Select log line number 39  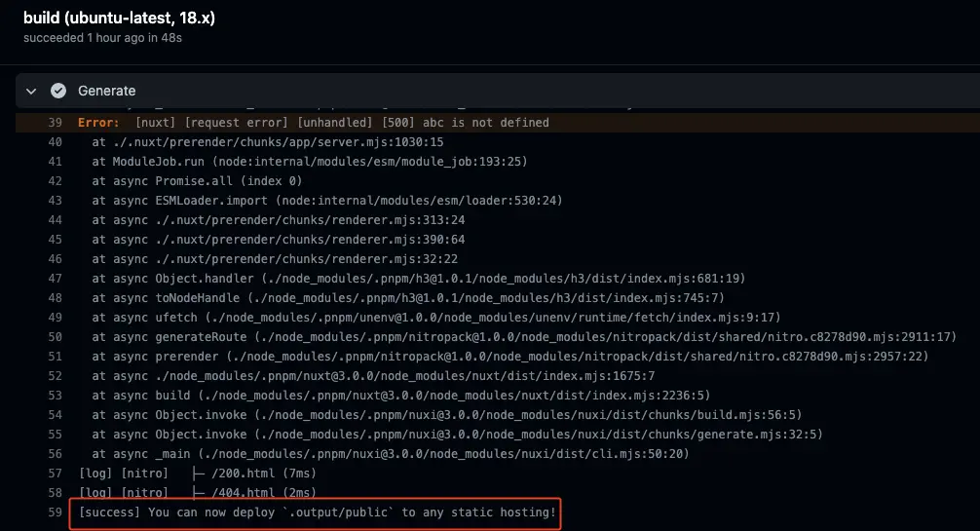pos(55,123)
